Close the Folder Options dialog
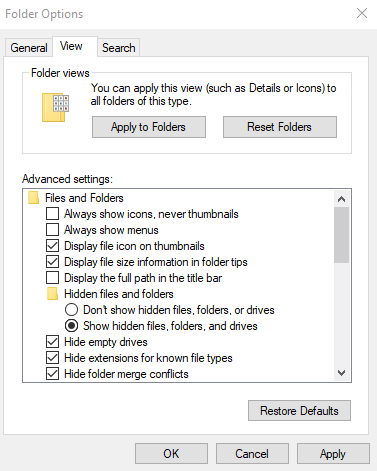The height and width of the screenshot is (471, 377). pos(362,13)
